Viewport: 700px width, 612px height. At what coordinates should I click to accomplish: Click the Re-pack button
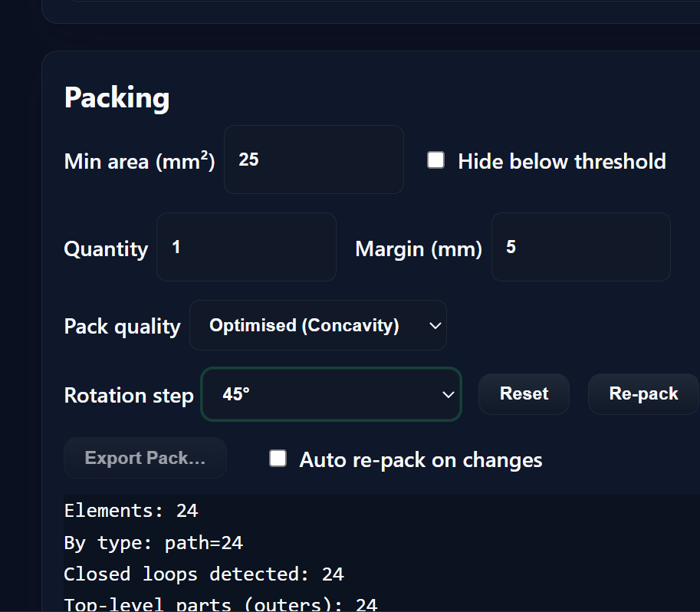click(642, 394)
